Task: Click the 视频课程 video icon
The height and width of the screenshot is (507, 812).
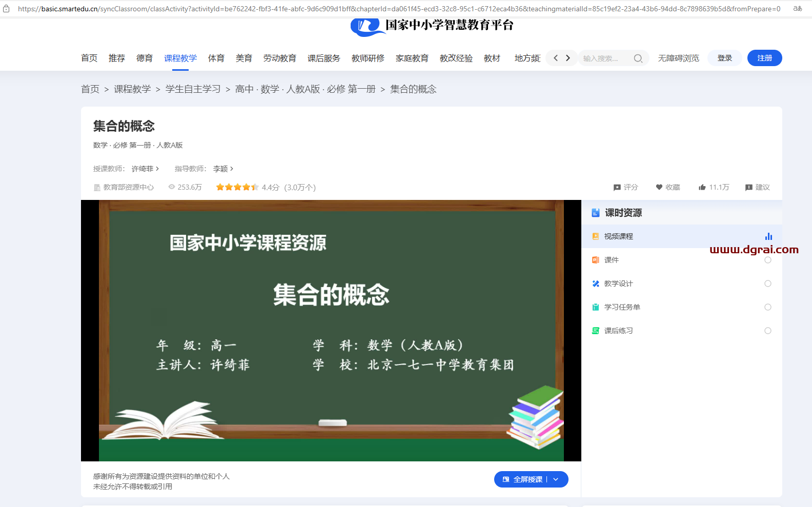Action: [x=596, y=236]
